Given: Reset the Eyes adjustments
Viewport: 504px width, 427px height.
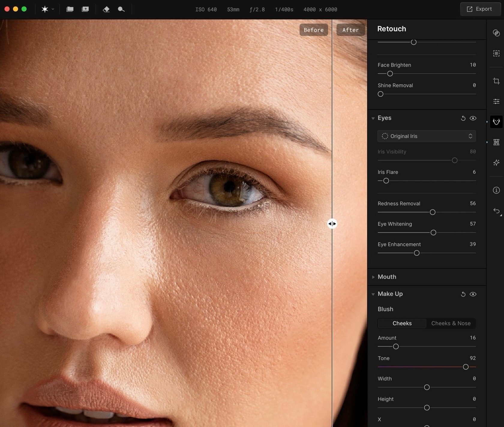Looking at the screenshot, I should (463, 118).
